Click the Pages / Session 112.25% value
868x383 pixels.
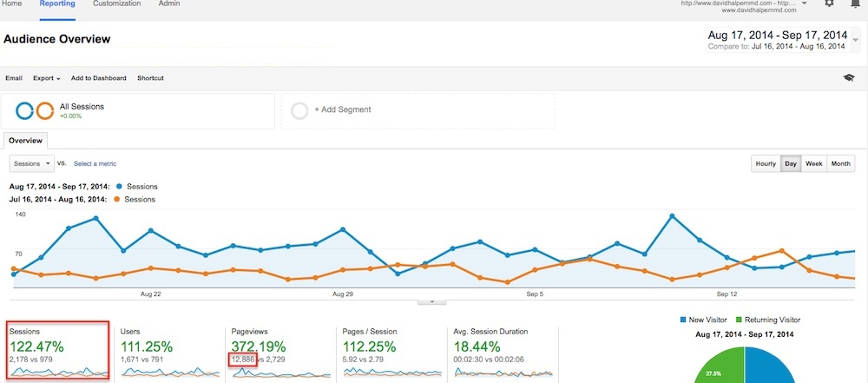coord(369,347)
